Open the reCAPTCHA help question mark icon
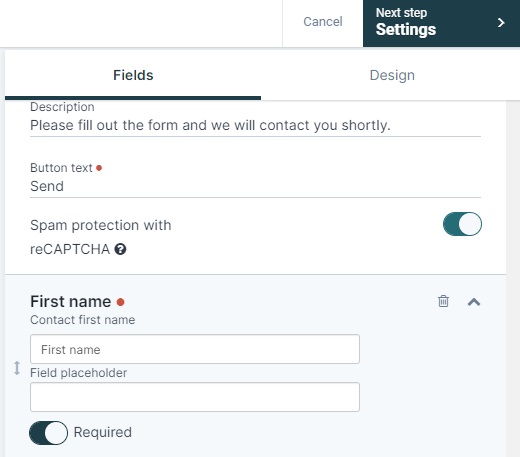Screen dimensions: 520x457 pos(120,249)
